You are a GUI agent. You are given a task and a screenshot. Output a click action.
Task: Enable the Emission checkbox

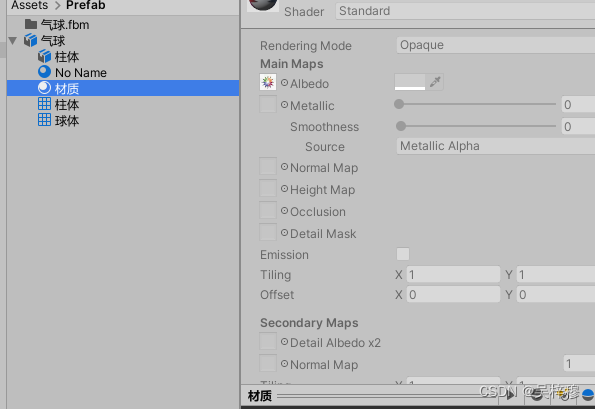tap(403, 254)
